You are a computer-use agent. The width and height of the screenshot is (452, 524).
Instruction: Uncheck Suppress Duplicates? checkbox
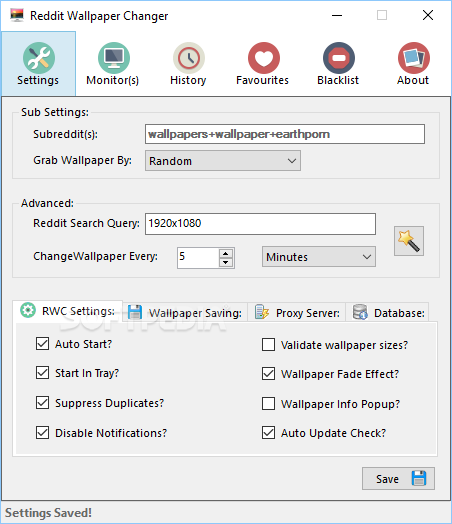42,403
